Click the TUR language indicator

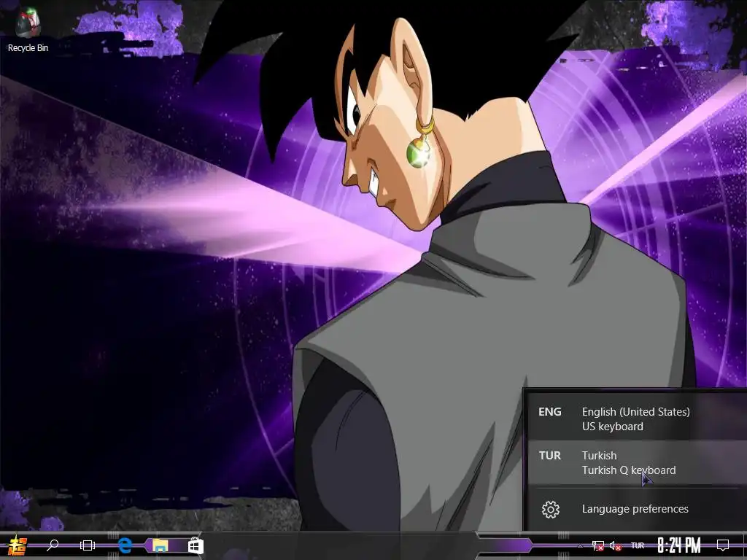coord(638,545)
